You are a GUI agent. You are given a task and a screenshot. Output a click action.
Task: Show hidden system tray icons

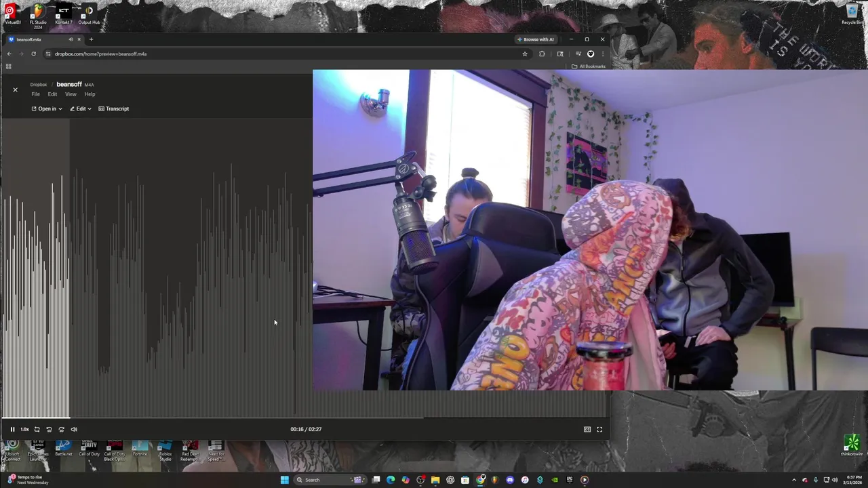794,480
